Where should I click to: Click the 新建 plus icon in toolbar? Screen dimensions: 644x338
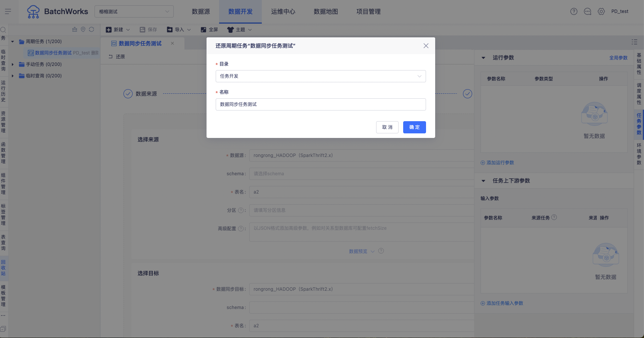[109, 29]
